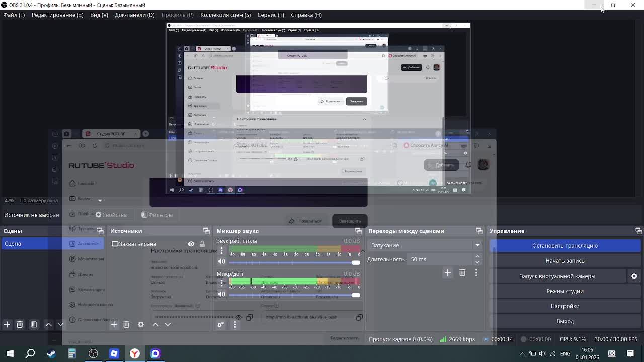Open Док-панели menu
This screenshot has width=644, height=362.
tap(134, 15)
